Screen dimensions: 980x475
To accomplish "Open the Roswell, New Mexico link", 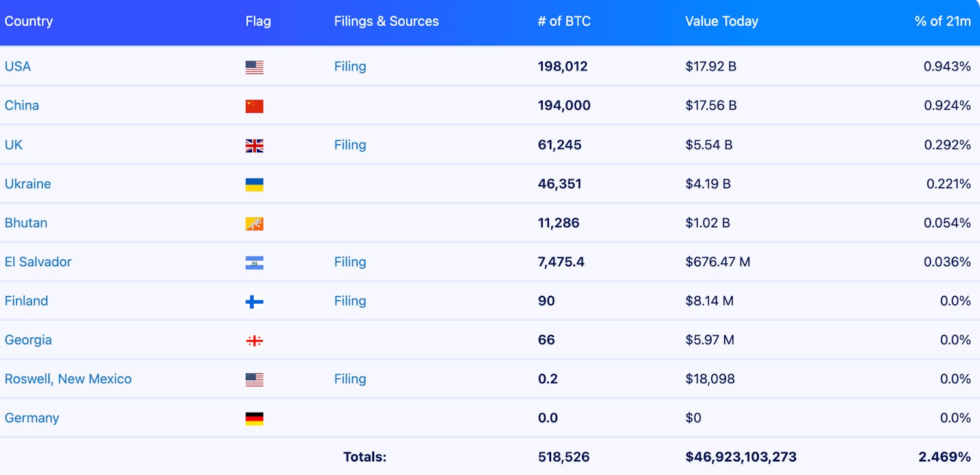I will (68, 379).
